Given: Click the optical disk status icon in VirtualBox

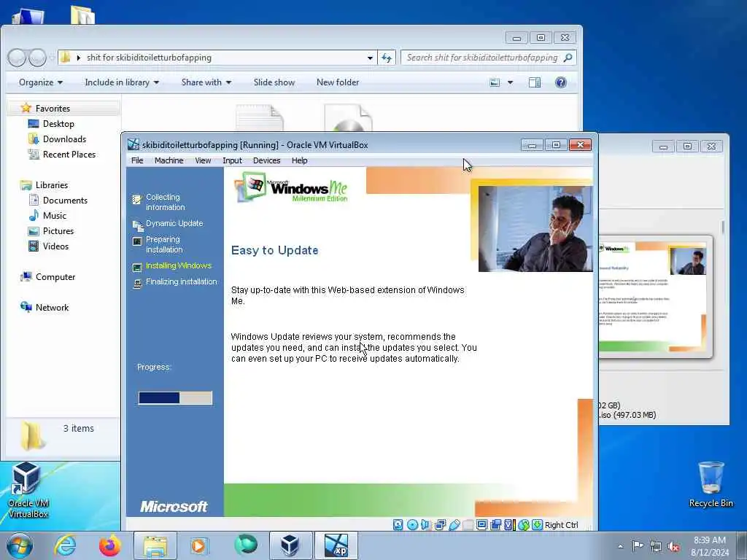Looking at the screenshot, I should [413, 525].
